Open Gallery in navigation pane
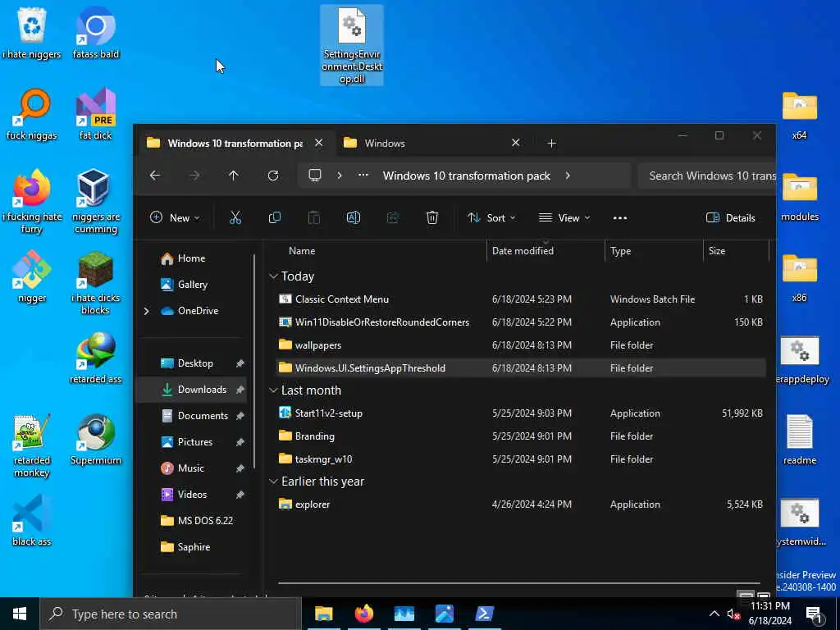 192,285
